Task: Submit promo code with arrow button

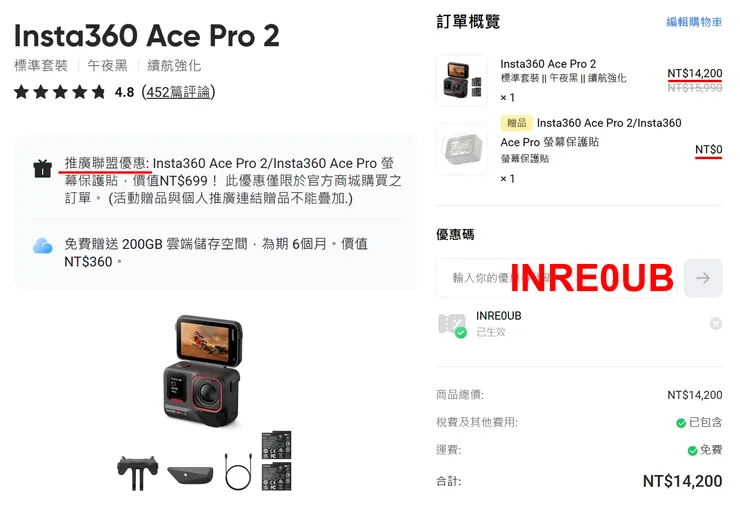Action: [x=703, y=278]
